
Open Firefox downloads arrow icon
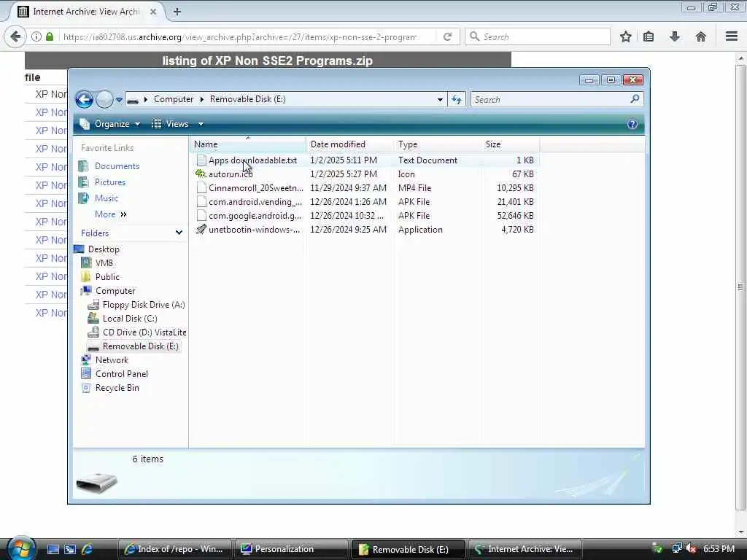click(675, 36)
